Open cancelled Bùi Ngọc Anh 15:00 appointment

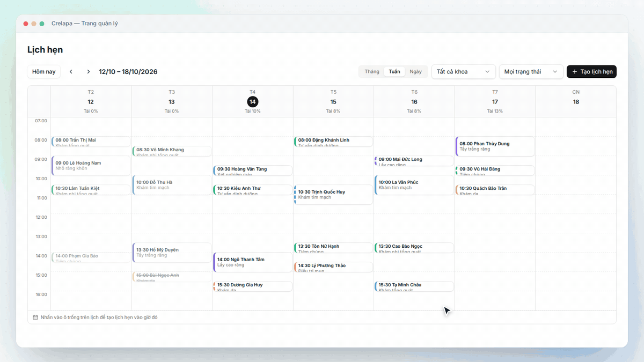(172, 277)
